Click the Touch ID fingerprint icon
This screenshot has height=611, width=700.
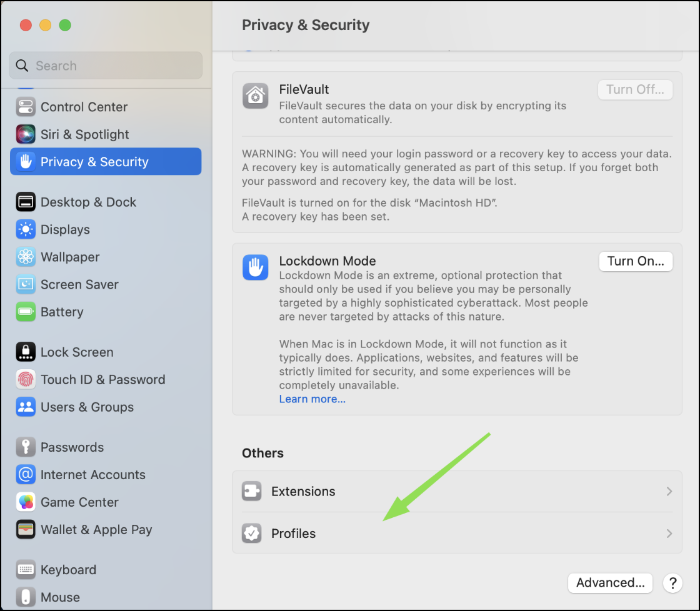point(26,379)
